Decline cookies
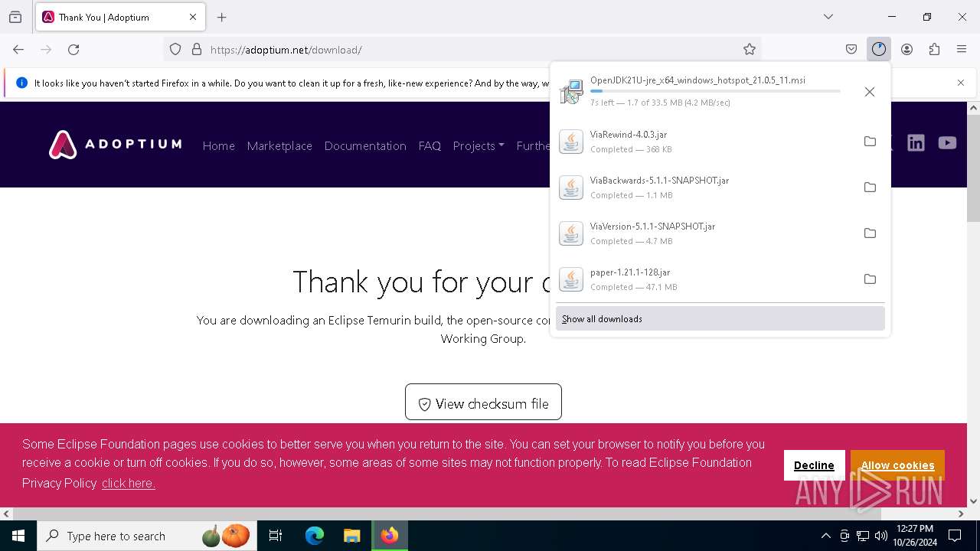The width and height of the screenshot is (980, 551). pyautogui.click(x=814, y=465)
